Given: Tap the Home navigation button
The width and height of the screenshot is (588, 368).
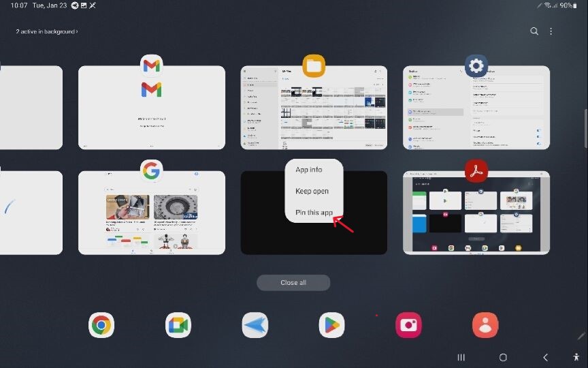Looking at the screenshot, I should coord(503,357).
